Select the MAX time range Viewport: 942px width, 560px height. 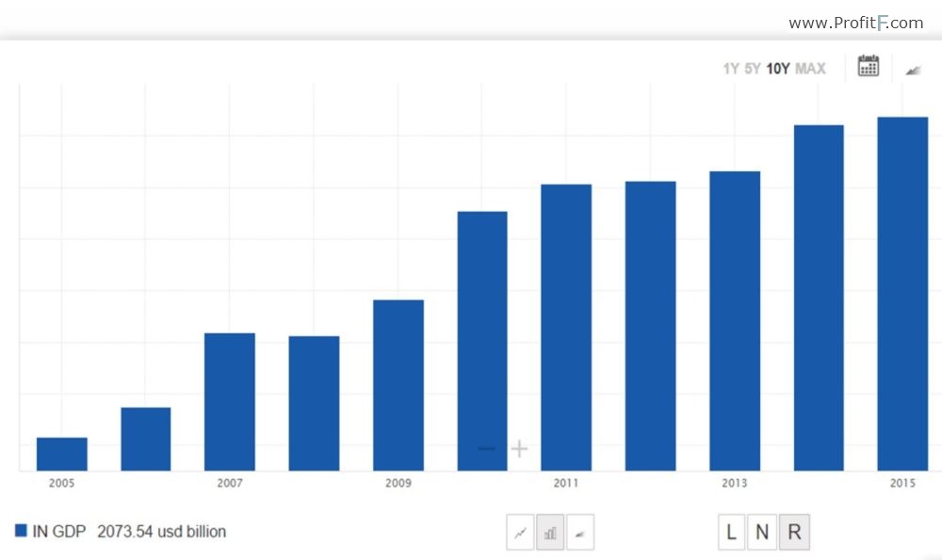[810, 69]
